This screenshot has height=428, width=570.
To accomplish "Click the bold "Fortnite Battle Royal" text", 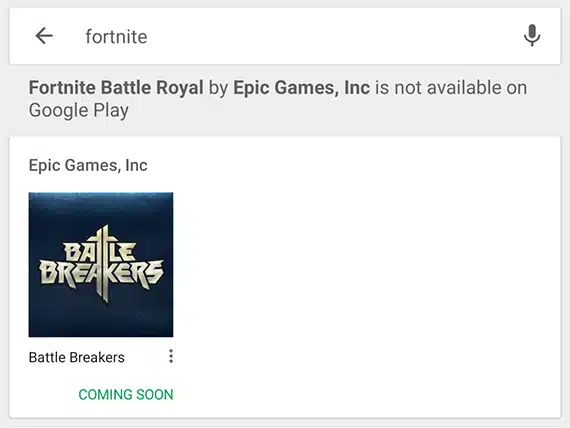I will click(116, 88).
